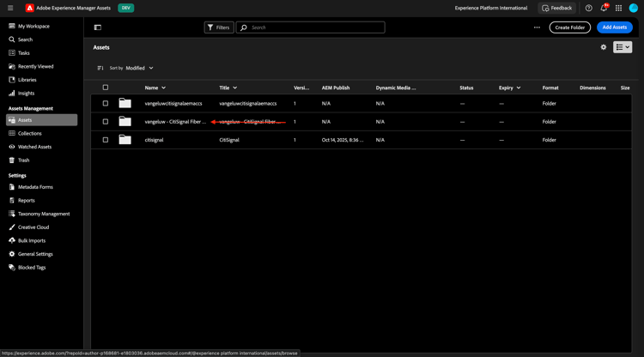The image size is (644, 357).
Task: Open the app switcher grid icon
Action: click(618, 8)
